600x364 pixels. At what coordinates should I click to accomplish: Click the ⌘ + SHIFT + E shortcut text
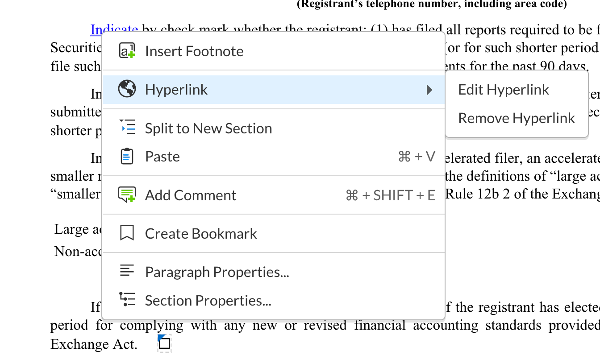[390, 195]
